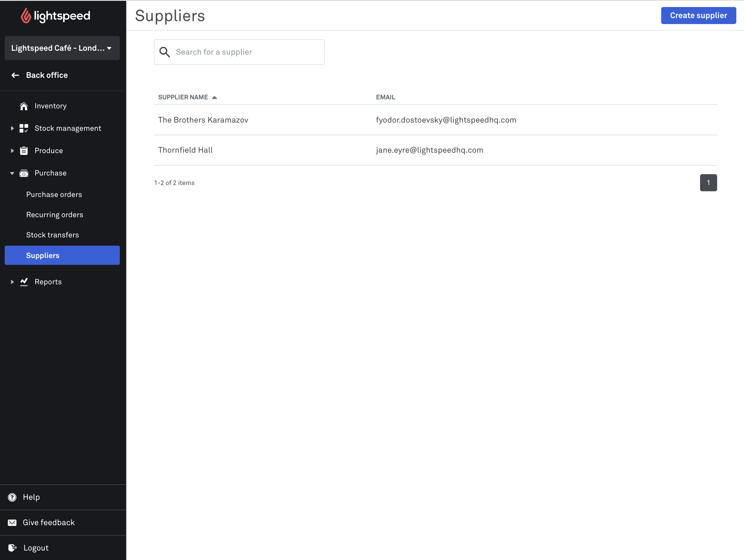Open the Reports chart icon

coord(24,282)
